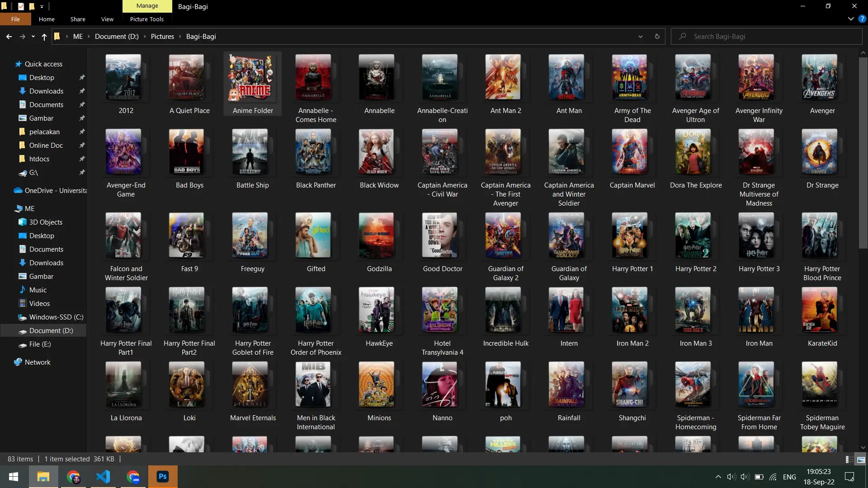
Task: Go up one folder level
Action: pyautogui.click(x=44, y=37)
